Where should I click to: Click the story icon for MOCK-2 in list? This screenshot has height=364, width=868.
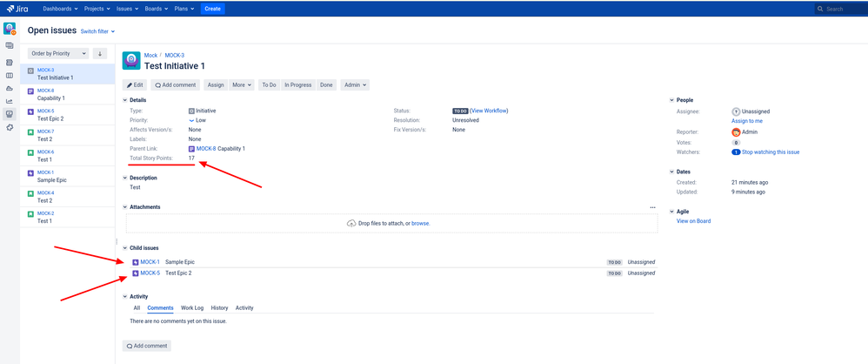coord(31,214)
